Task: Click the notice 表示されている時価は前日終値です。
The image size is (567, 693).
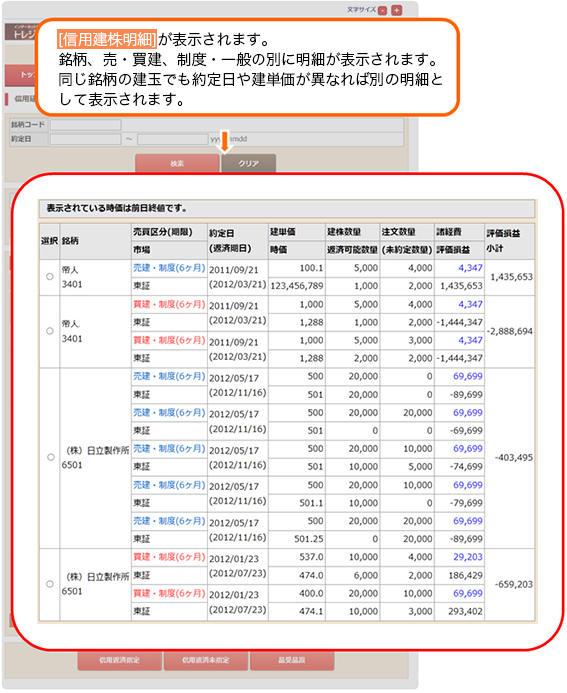Action: coord(117,208)
